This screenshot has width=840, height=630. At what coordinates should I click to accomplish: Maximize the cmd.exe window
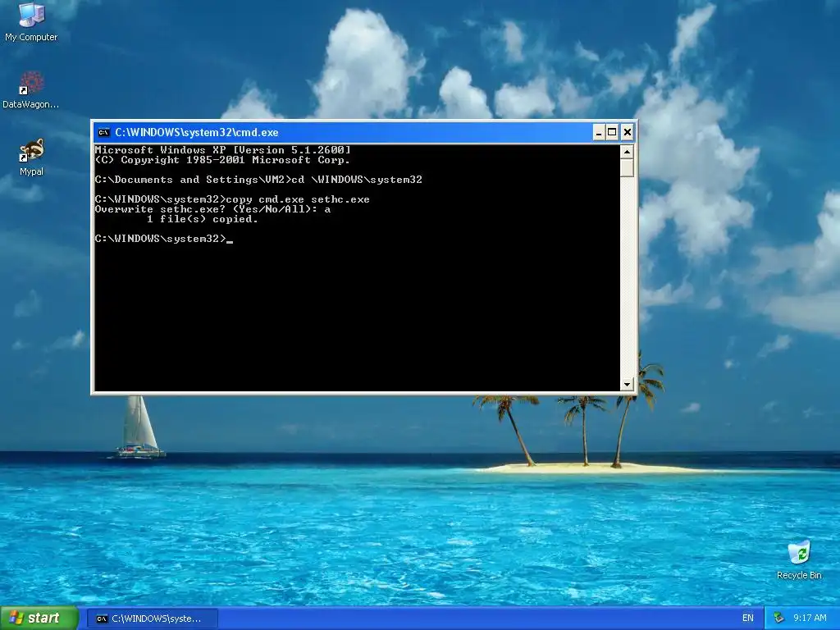click(612, 132)
